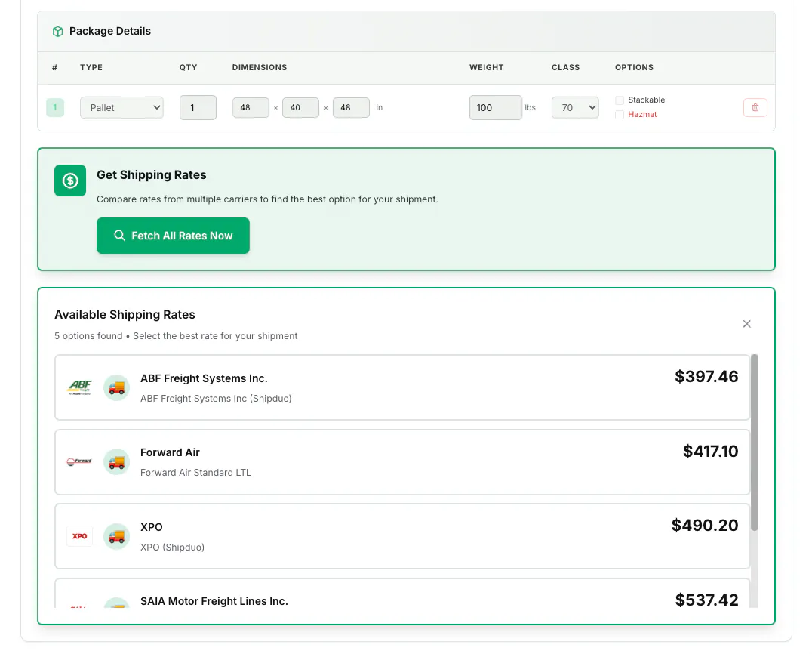Viewport: 812px width, 654px height.
Task: Click the ABF Freight logo
Action: tap(80, 387)
